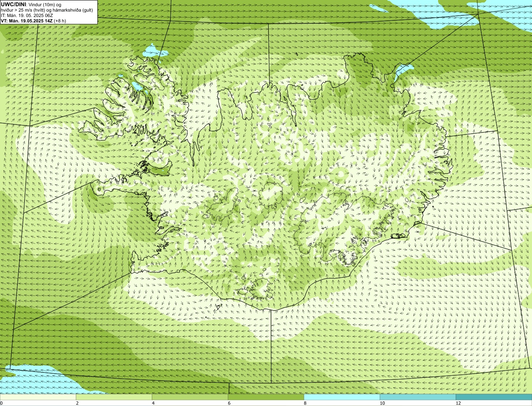
Task: Select the 4–6 green color bar segment
Action: pos(190,397)
